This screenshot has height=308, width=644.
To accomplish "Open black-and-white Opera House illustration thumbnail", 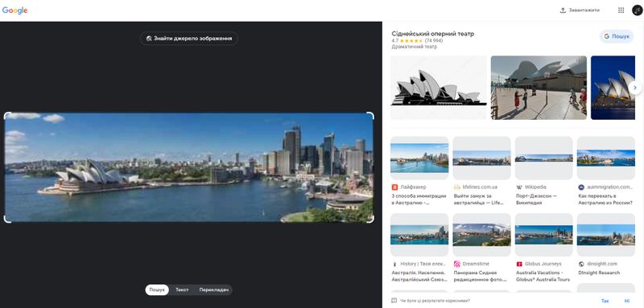I will [438, 88].
